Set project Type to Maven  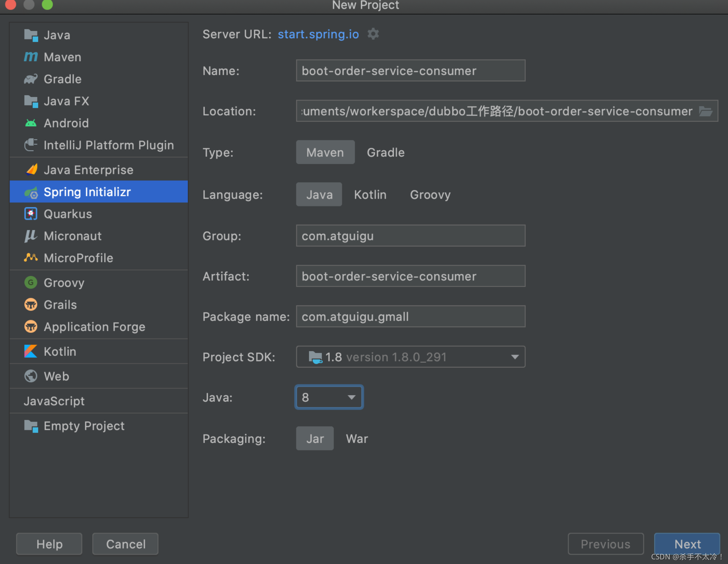coord(325,152)
